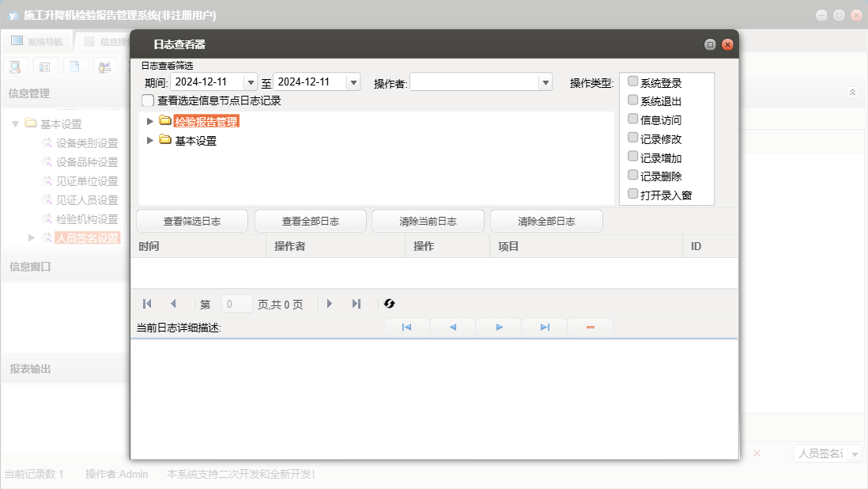Open the 操作者 dropdown list

point(545,82)
